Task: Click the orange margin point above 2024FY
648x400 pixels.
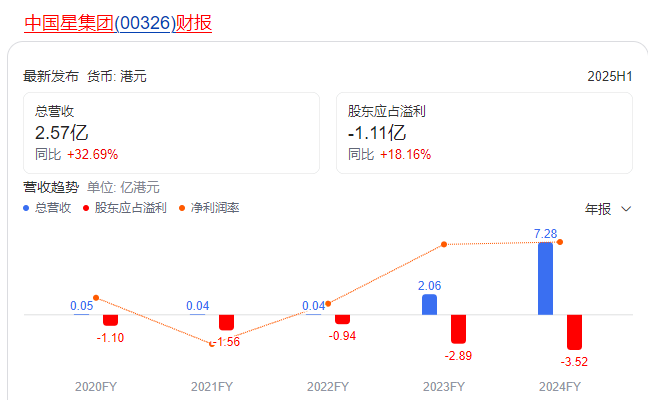Action: click(x=559, y=242)
